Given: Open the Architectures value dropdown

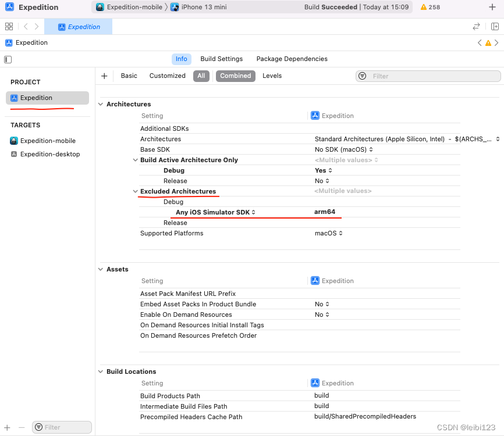Looking at the screenshot, I should click(407, 139).
